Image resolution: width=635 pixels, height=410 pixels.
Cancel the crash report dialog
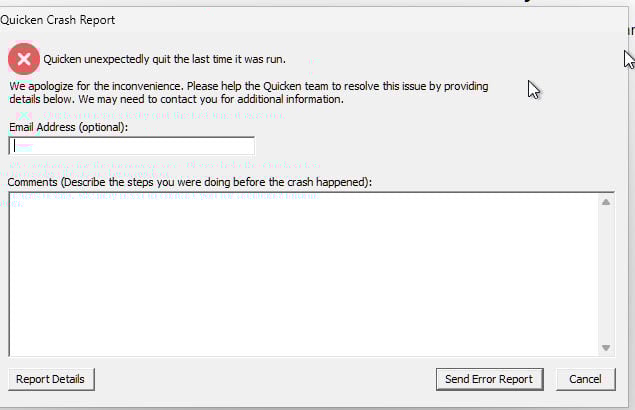[x=585, y=379]
